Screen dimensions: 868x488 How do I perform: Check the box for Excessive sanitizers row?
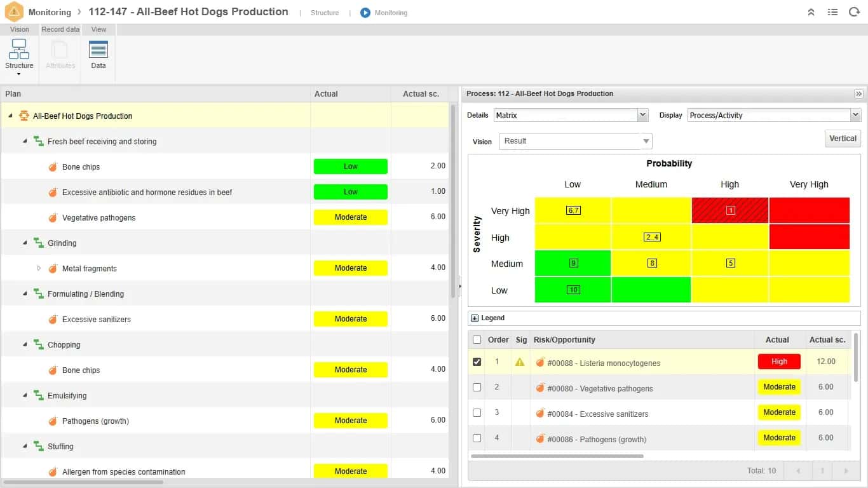477,412
